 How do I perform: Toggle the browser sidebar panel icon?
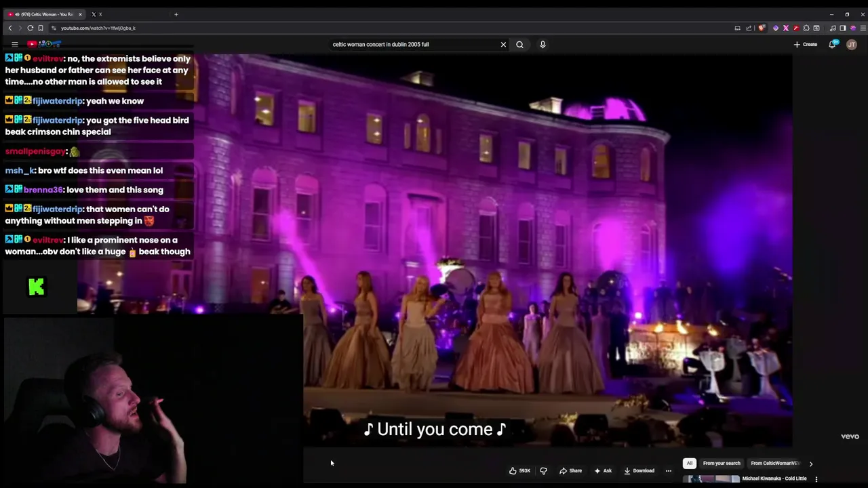tap(842, 28)
